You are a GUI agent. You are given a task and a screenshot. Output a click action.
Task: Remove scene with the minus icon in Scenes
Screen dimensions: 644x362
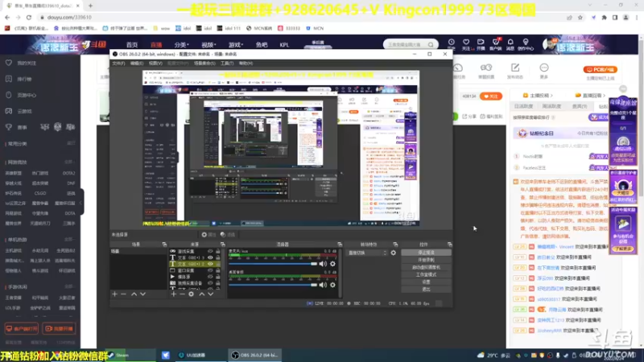tap(124, 294)
